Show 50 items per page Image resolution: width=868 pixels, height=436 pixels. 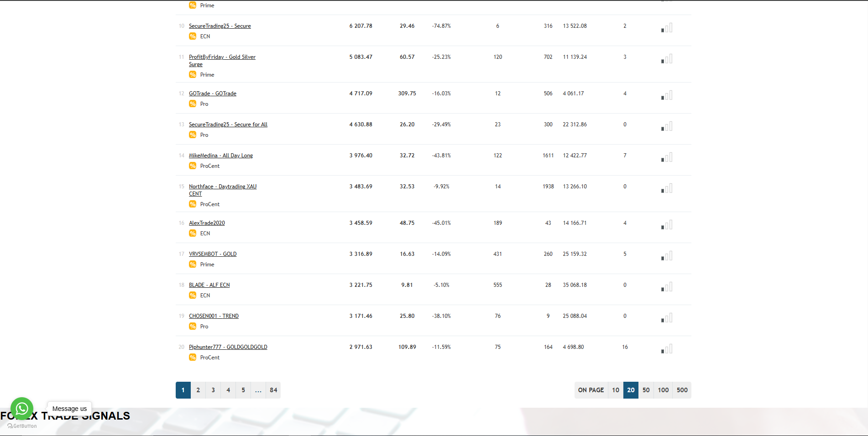[x=646, y=390]
